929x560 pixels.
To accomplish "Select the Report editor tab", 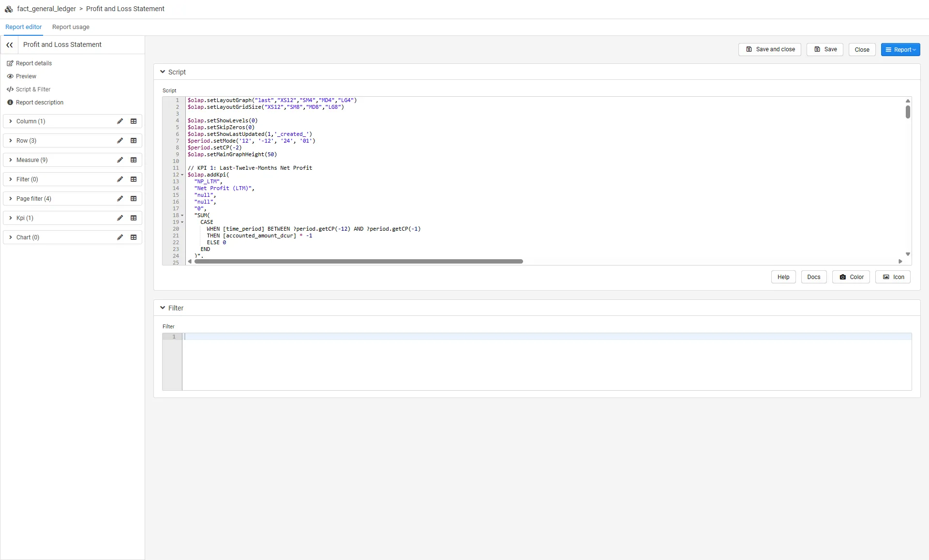I will tap(23, 27).
